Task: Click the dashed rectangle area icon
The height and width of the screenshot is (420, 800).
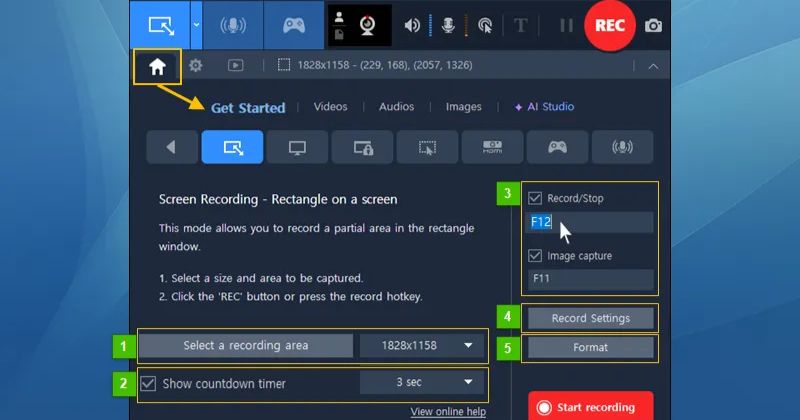Action: click(x=284, y=65)
